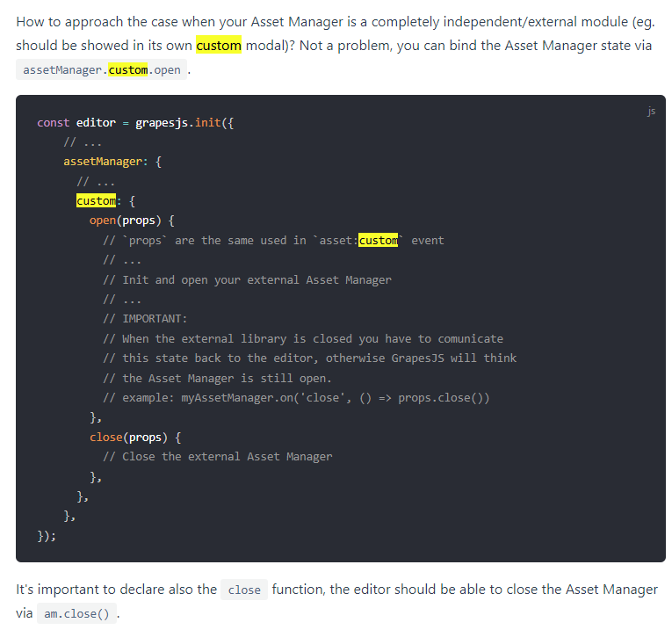
Task: Click the 'const editor = grapesjs.init({' line
Action: tap(135, 123)
